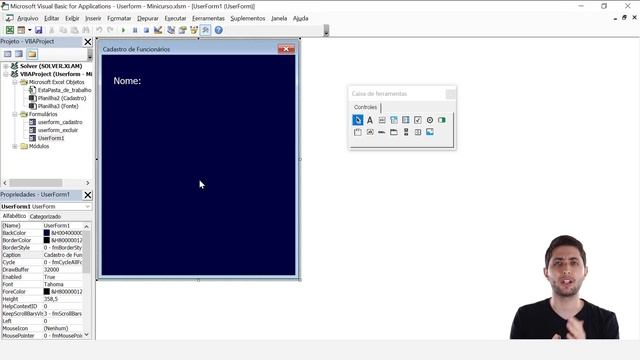Click the BorderColor color swatch
Viewport: 640px width, 360px height.
click(x=47, y=240)
